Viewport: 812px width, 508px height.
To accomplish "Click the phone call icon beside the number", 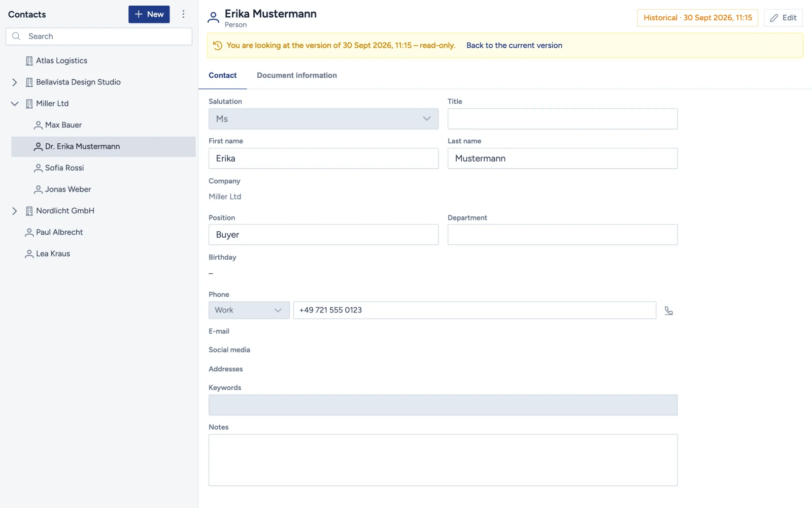I will [x=668, y=310].
